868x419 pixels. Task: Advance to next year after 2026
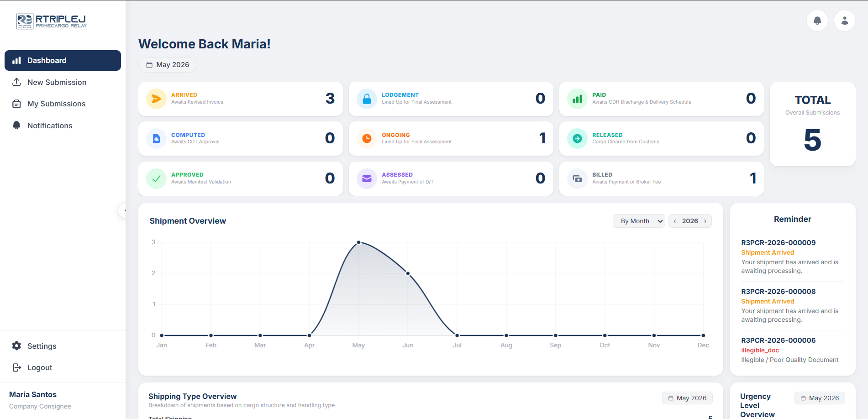[x=705, y=221]
